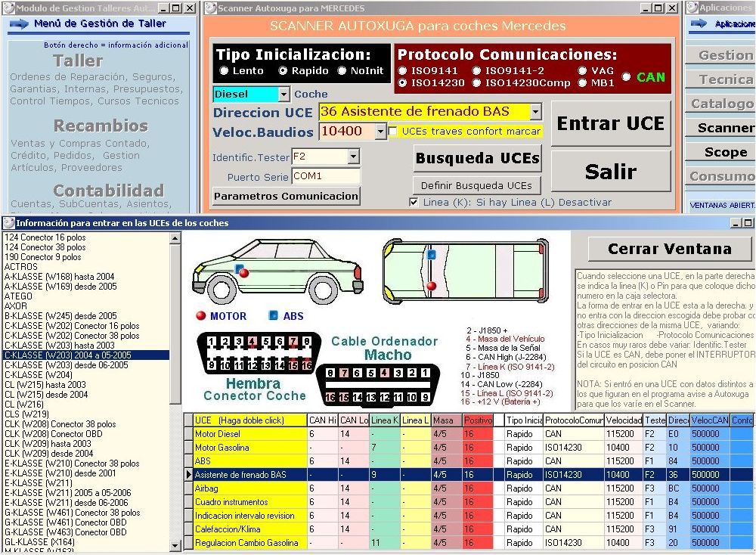Select Lento initialization radio button
The height and width of the screenshot is (555, 756).
point(224,71)
